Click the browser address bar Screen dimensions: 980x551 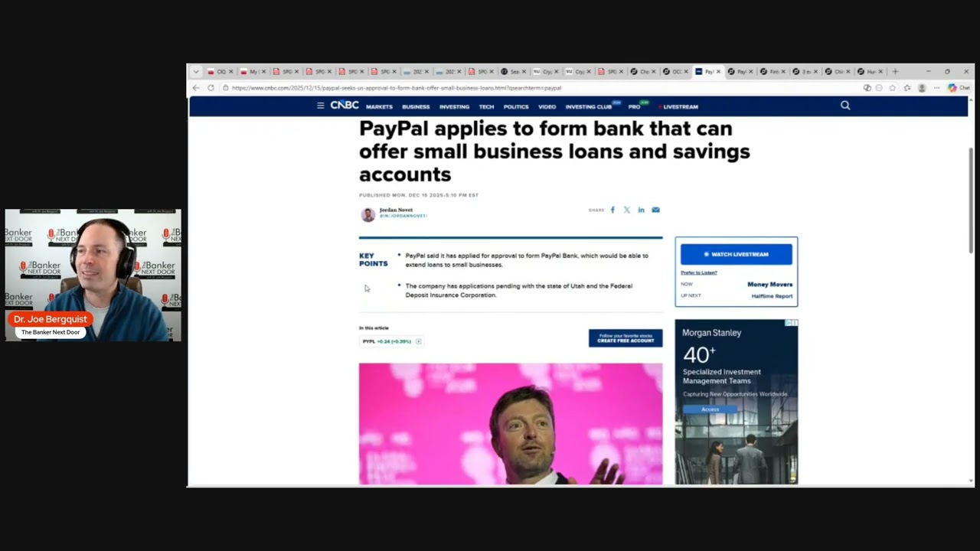pyautogui.click(x=536, y=88)
